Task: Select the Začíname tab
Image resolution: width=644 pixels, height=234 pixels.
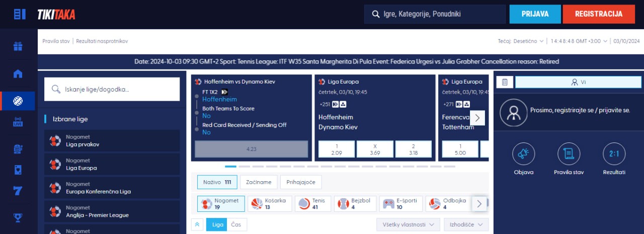Action: click(259, 182)
